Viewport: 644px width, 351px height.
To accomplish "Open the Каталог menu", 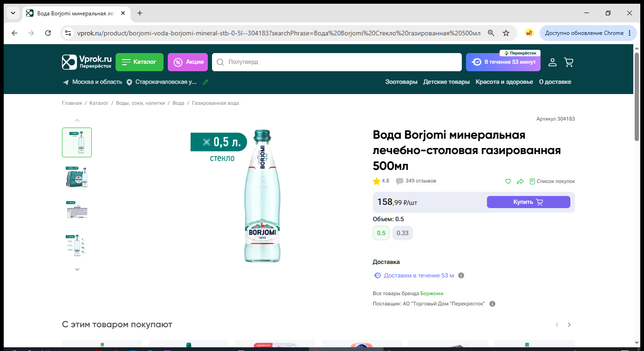I will (139, 62).
